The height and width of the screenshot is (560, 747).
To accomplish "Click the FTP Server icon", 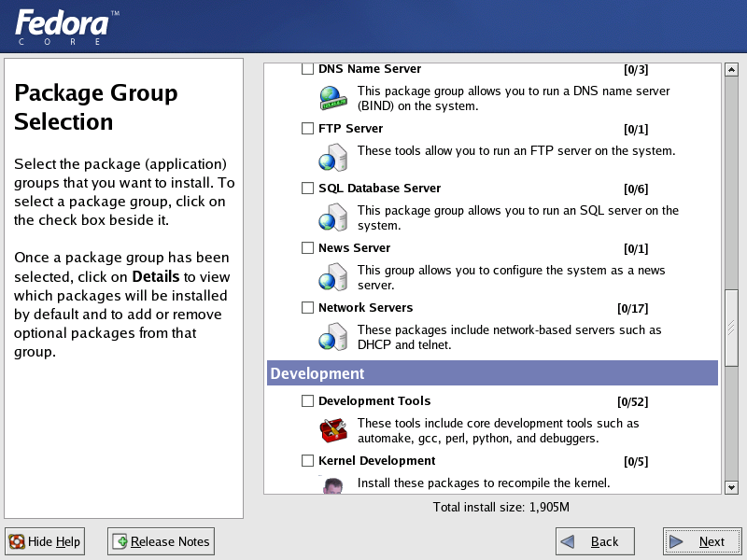I will 333,158.
